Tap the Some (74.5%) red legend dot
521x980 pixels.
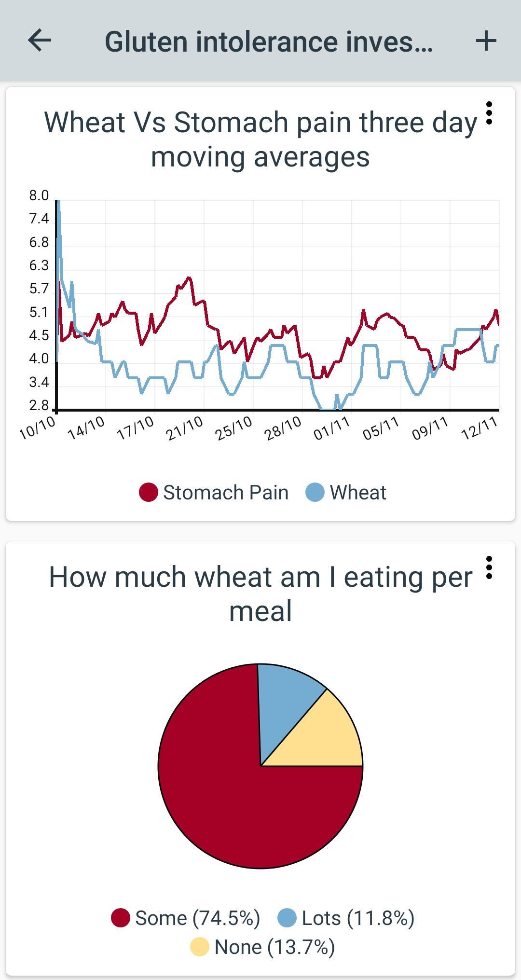121,918
